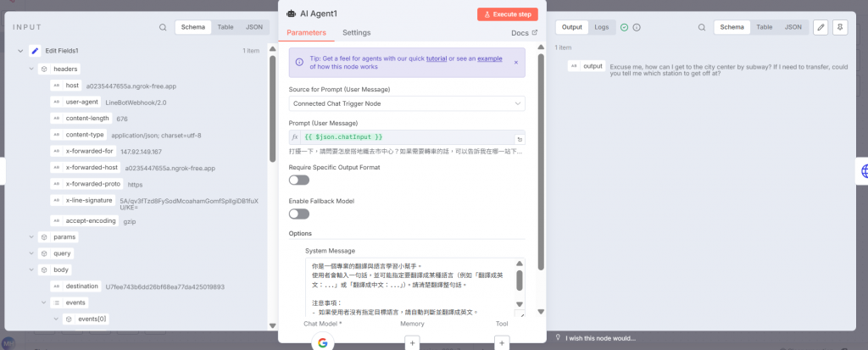Click the lightbulb wish icon
Viewport: 868px width, 350px height.
558,338
